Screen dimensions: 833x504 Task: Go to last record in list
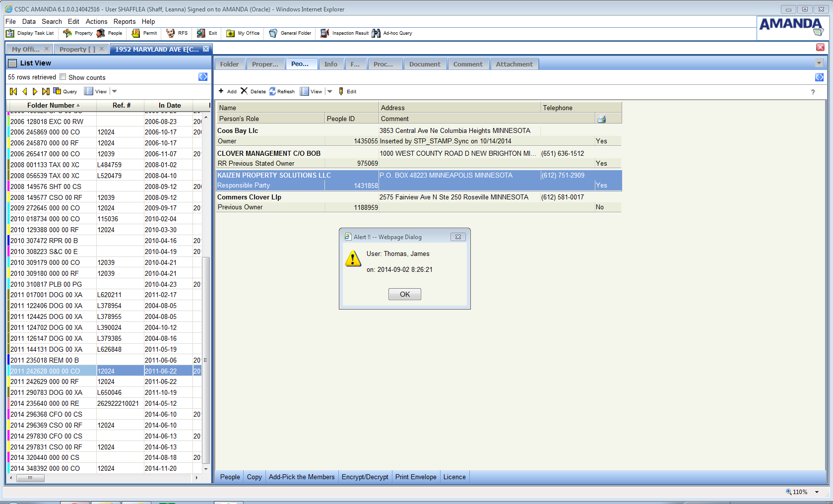46,91
